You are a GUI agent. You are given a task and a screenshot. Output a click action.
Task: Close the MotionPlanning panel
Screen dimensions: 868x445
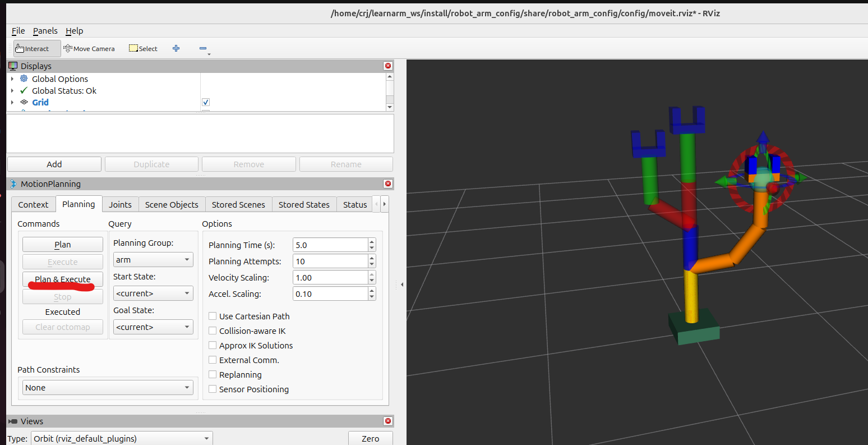tap(387, 183)
